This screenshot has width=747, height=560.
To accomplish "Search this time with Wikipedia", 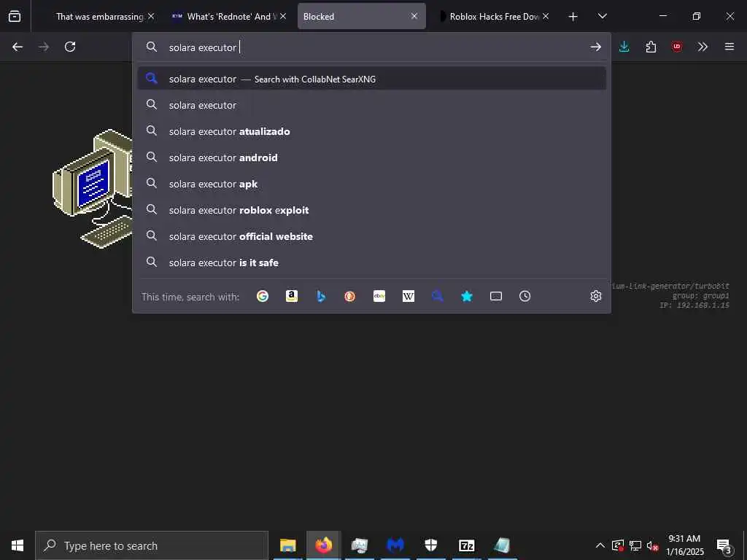I will point(409,296).
